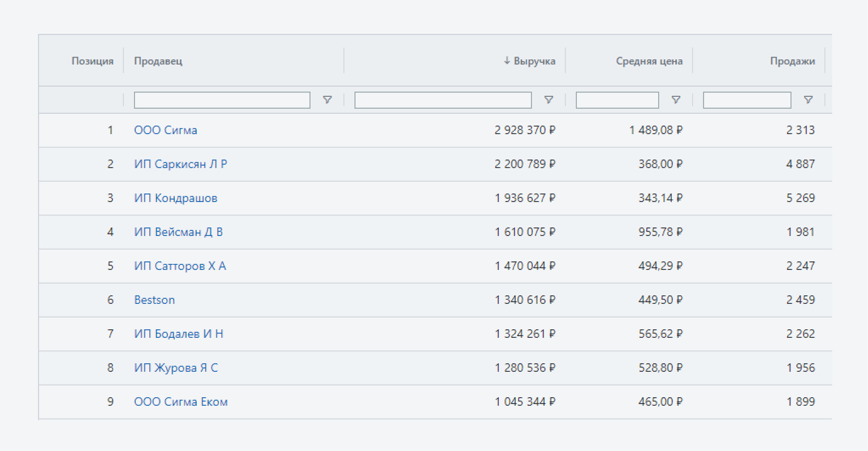Select the revenue cell 1 936 627 ₽

[x=525, y=198]
